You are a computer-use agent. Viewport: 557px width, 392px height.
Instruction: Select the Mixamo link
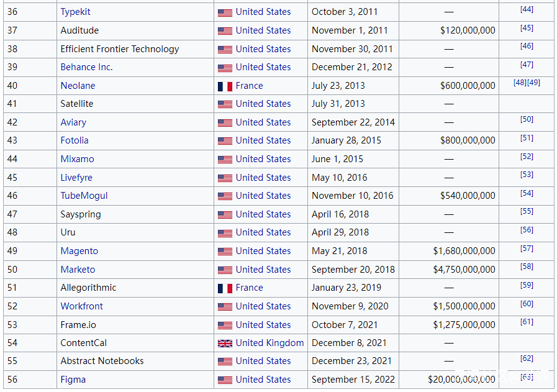(x=77, y=159)
